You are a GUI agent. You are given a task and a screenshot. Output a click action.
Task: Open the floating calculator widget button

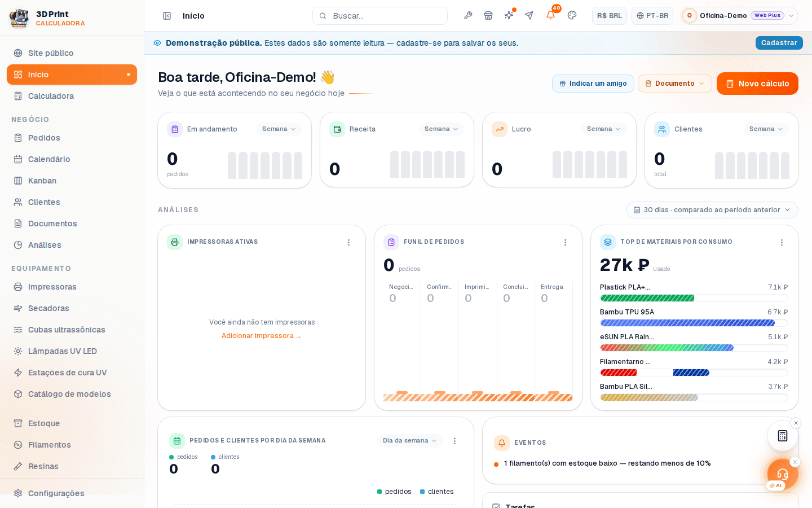[783, 436]
